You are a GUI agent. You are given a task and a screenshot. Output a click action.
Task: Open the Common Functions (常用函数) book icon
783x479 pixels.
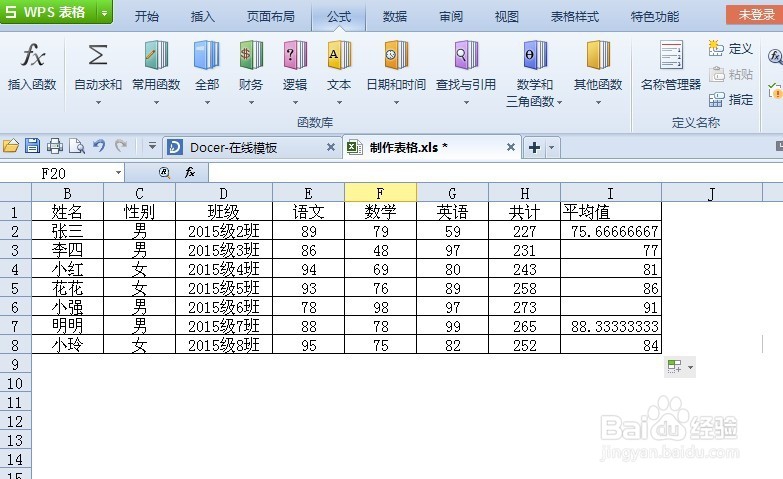point(156,55)
